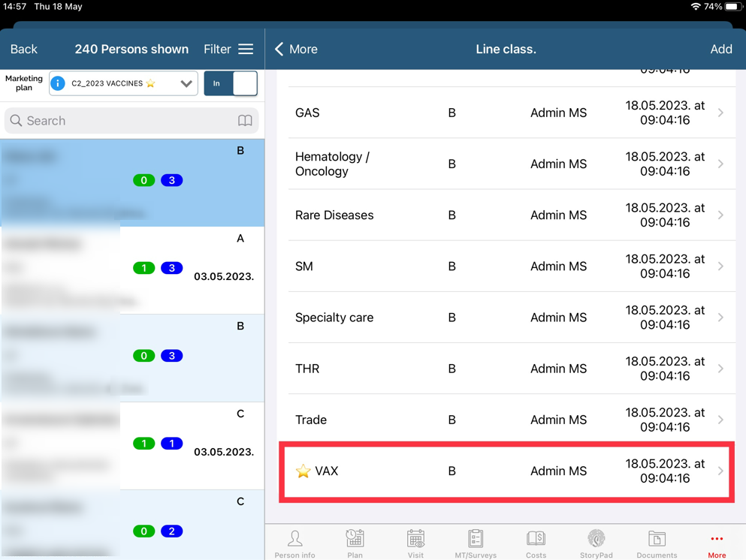Toggle the In switch
Image resolution: width=746 pixels, height=560 pixels.
click(231, 83)
